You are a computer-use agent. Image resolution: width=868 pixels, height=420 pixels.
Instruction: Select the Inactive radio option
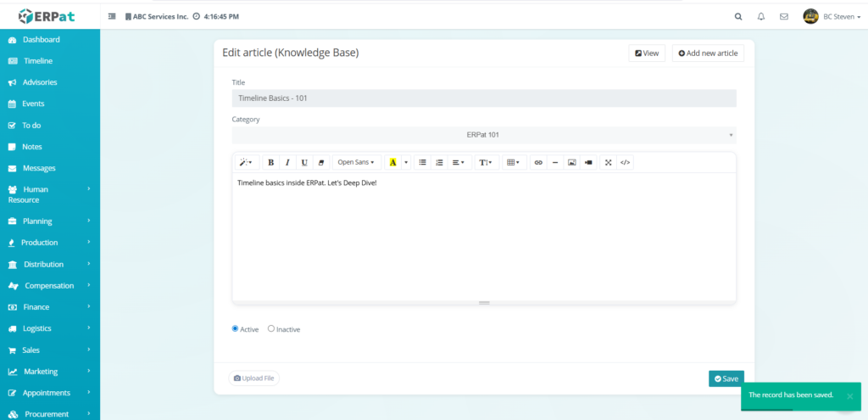tap(271, 328)
